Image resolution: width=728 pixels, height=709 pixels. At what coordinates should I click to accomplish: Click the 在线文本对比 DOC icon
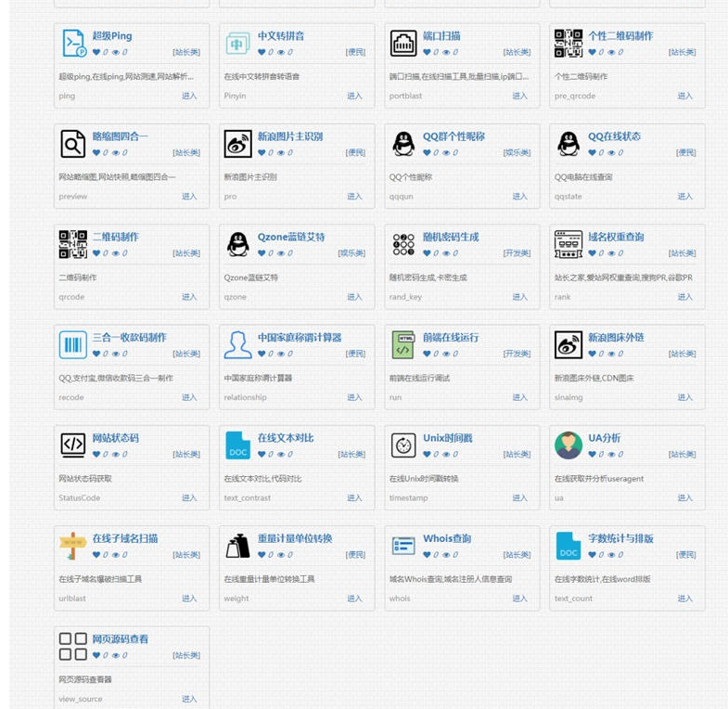(237, 445)
